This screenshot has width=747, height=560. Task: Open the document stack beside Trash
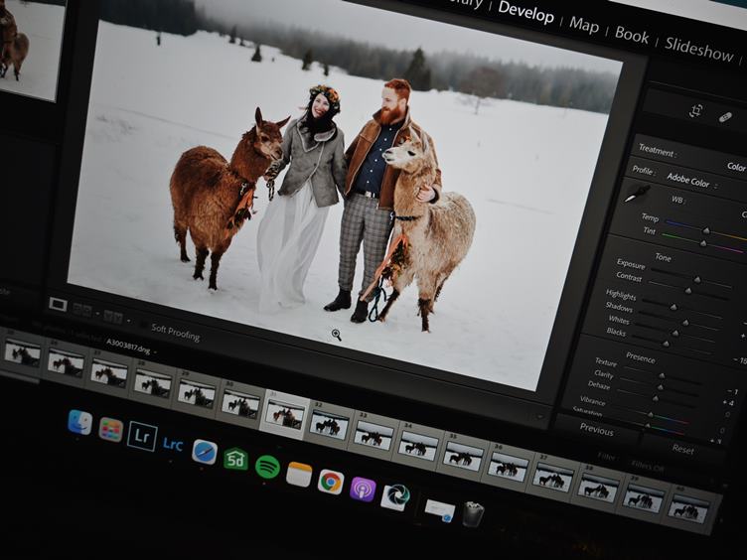point(440,510)
